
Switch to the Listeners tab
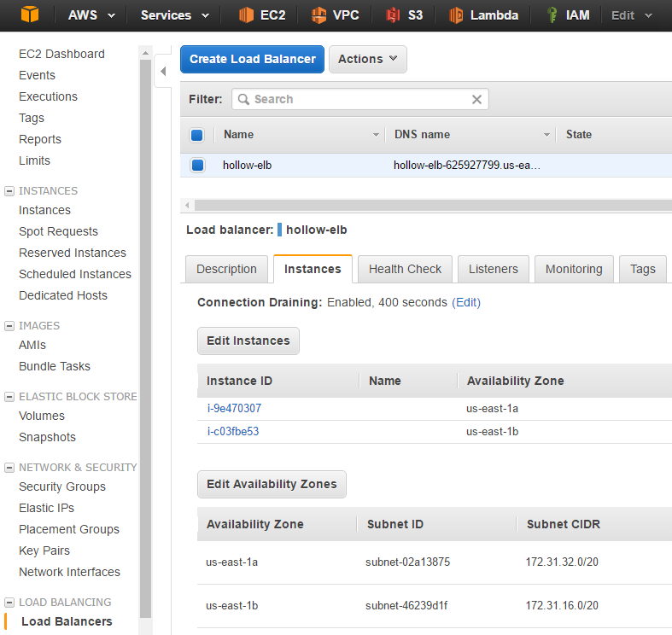[494, 269]
